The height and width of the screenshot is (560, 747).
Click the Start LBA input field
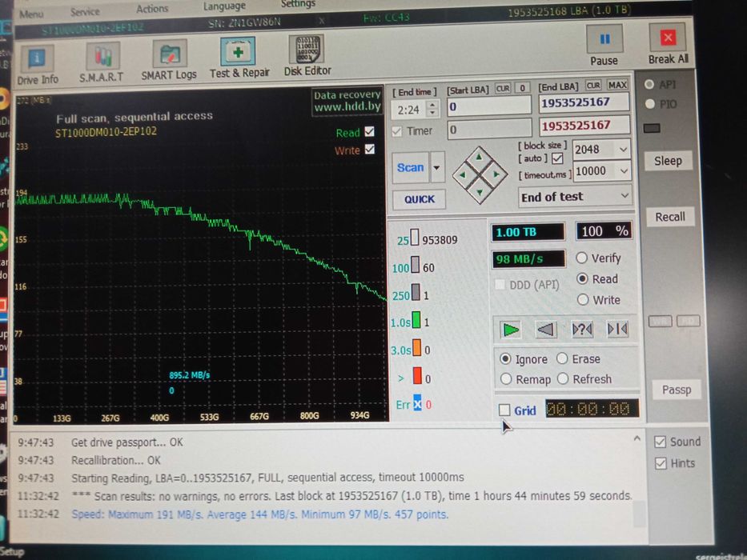coord(488,106)
